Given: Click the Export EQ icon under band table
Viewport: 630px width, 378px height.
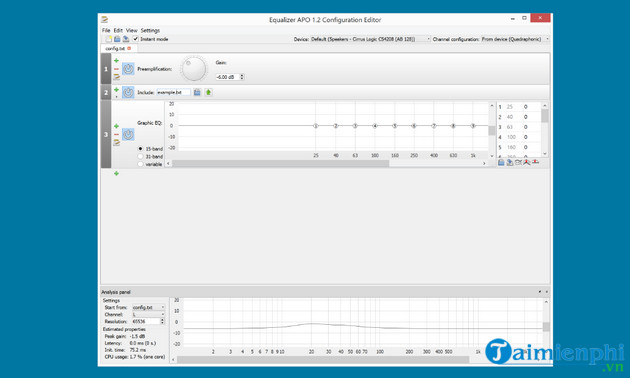Looking at the screenshot, I should (509, 162).
